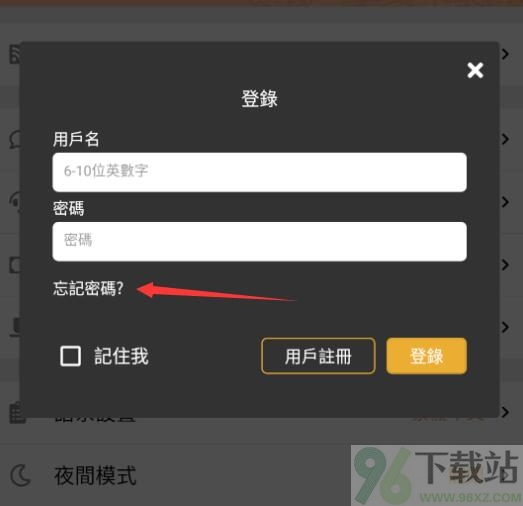
Task: Click the 忘記密碼? forgot password link
Action: (88, 288)
